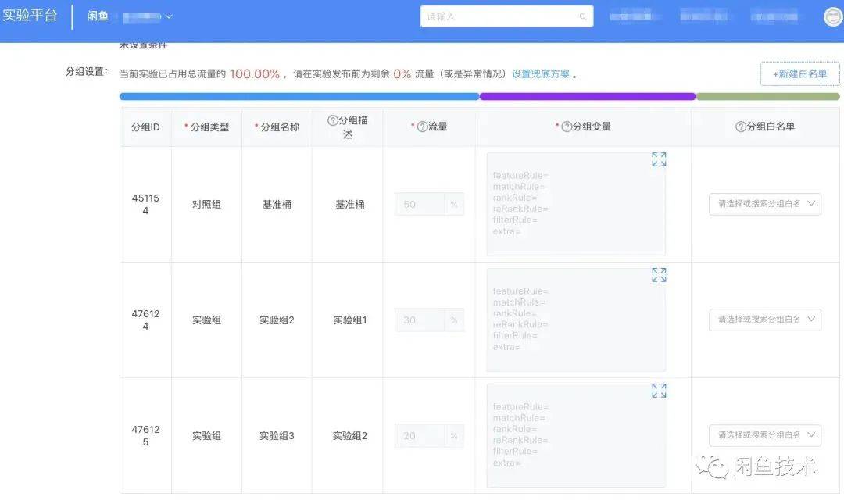Click the help icon beside 分组变量

(x=567, y=127)
